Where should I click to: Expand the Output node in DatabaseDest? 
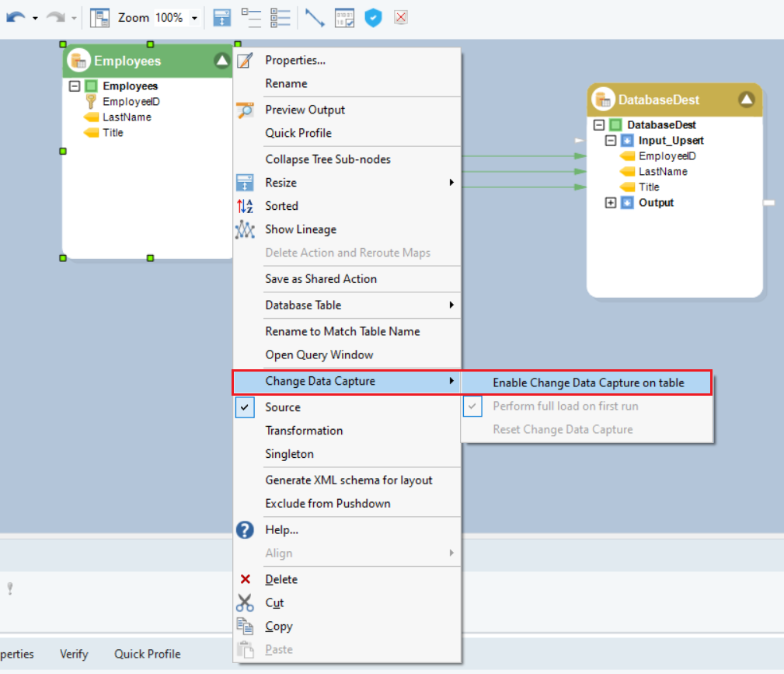[x=610, y=203]
